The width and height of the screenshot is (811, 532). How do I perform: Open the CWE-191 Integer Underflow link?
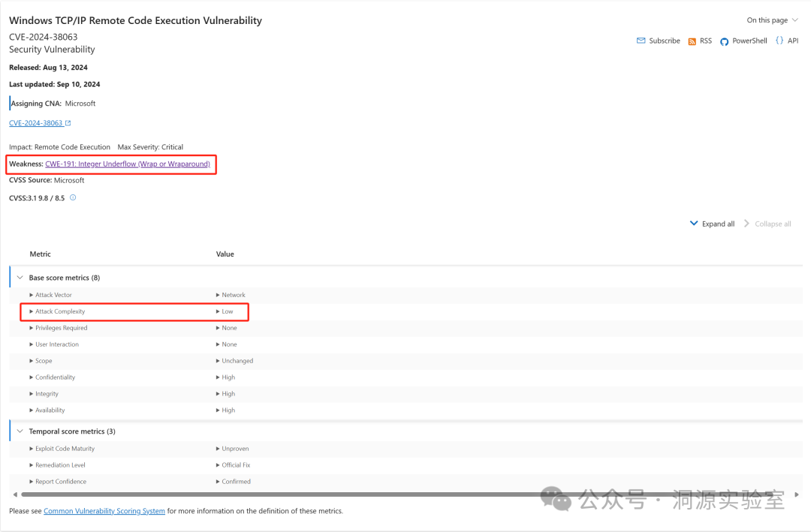(127, 164)
